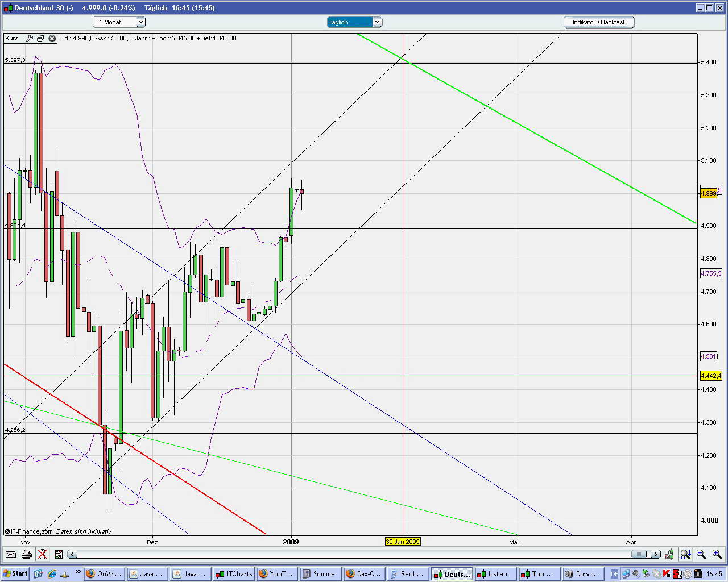Switch to the Listen taskbar window
This screenshot has height=582, width=728.
(495, 574)
